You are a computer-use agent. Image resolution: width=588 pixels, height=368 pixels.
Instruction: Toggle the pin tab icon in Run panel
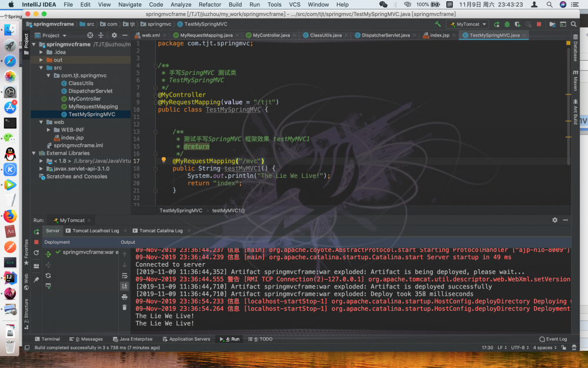click(x=36, y=279)
